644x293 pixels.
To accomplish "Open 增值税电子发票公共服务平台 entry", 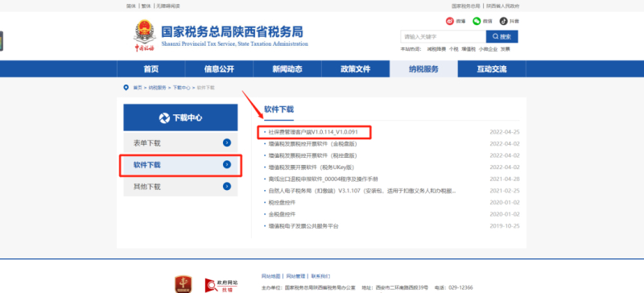I will coord(303,226).
